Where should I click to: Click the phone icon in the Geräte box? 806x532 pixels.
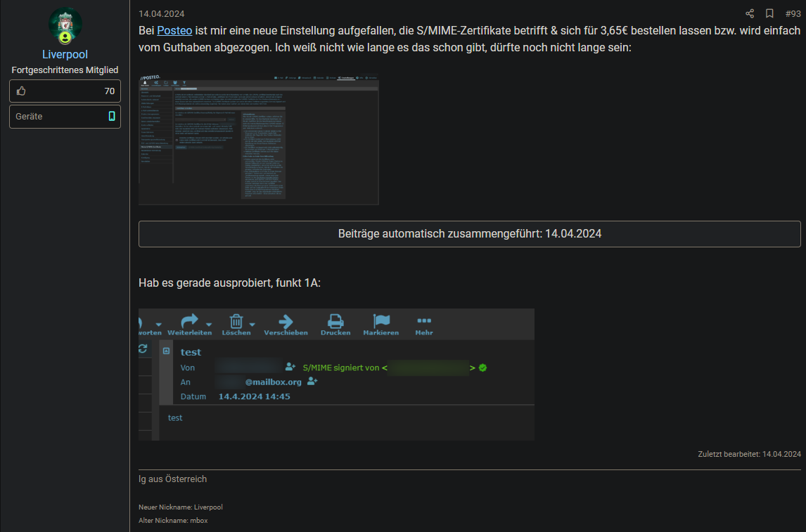click(x=112, y=117)
